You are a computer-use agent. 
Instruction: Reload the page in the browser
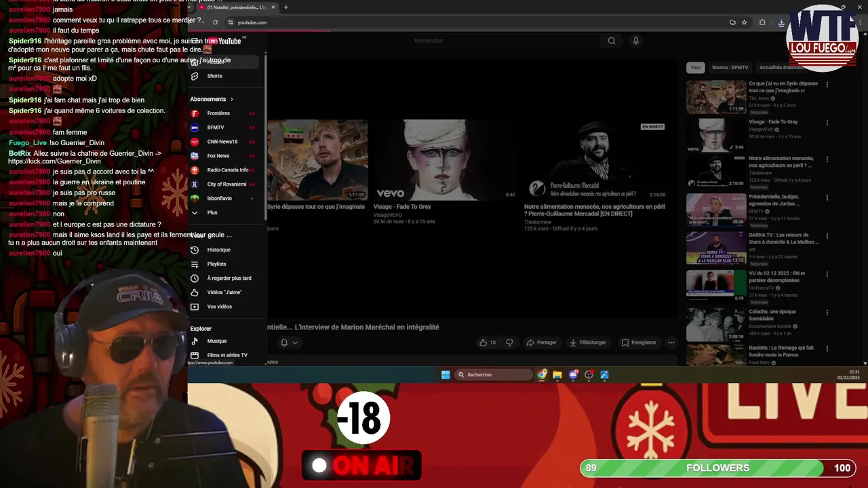215,22
